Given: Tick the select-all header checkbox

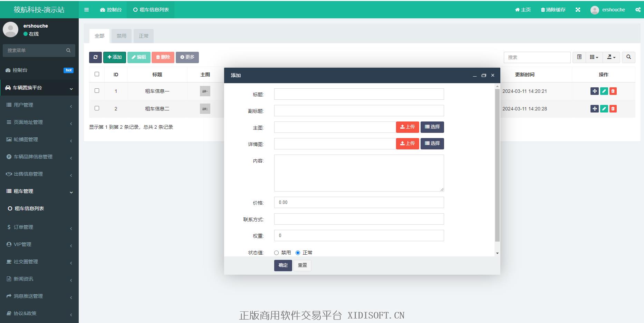Looking at the screenshot, I should pos(97,74).
